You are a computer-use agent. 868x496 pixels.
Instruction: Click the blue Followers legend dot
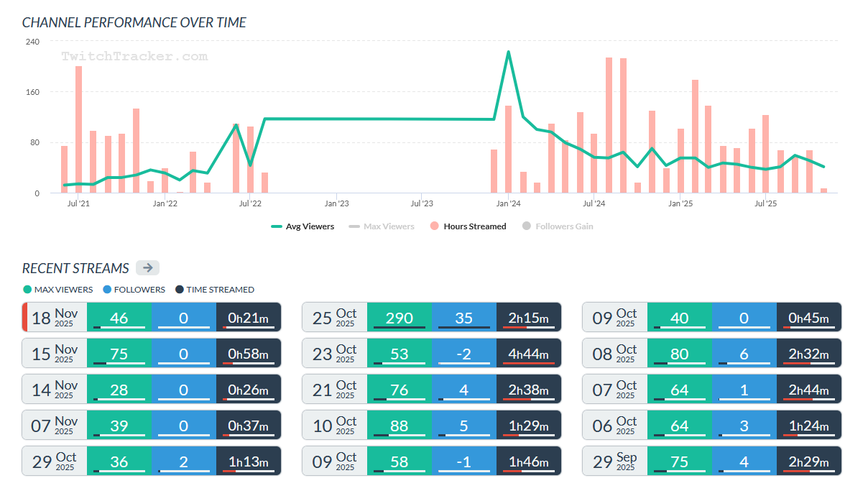tap(107, 290)
